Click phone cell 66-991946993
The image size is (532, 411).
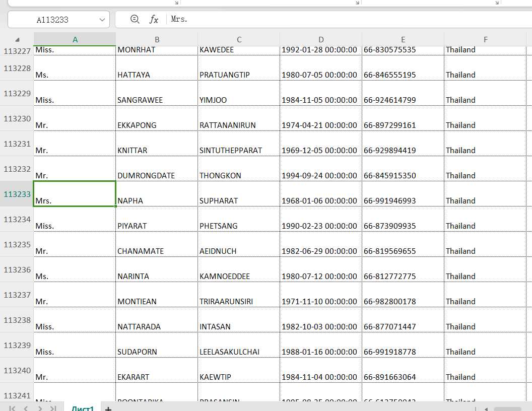point(403,194)
